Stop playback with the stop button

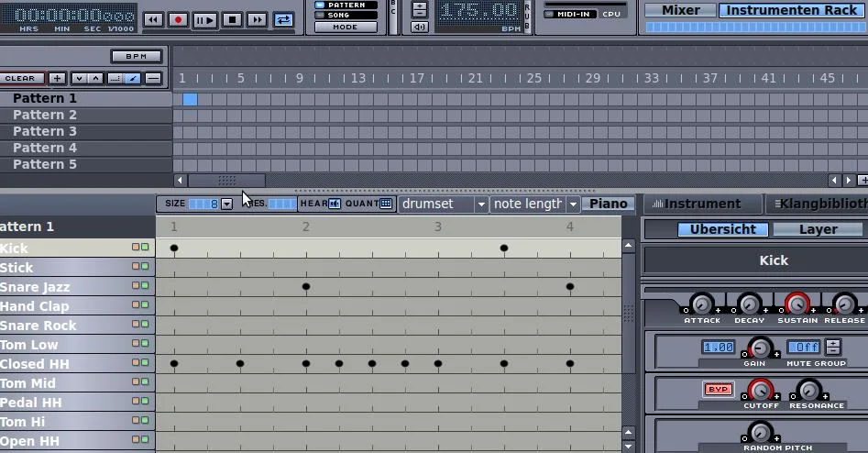(x=232, y=19)
